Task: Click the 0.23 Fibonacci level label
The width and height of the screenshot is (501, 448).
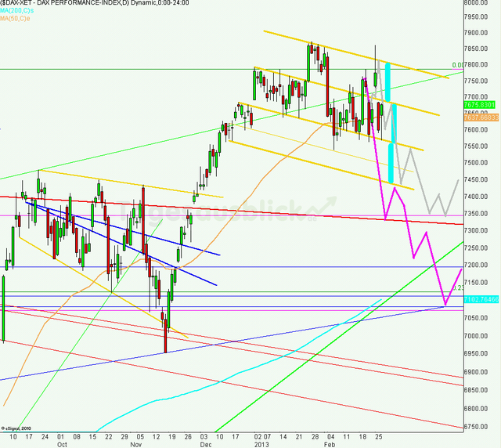Action: coord(457,287)
